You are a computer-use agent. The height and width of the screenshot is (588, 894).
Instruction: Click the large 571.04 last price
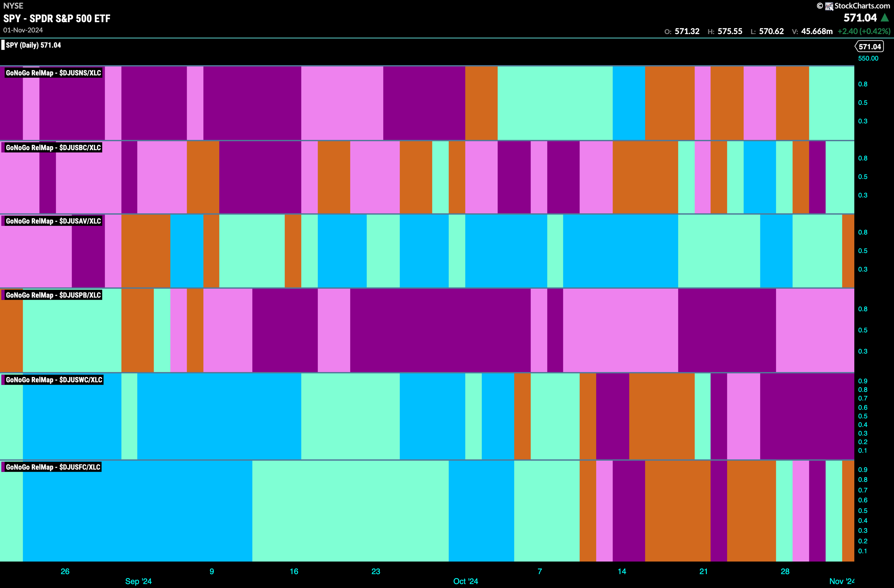[x=860, y=18]
